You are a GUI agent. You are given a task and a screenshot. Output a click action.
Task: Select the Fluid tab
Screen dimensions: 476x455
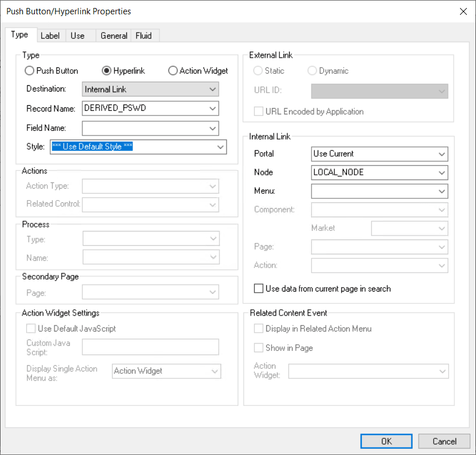click(145, 35)
